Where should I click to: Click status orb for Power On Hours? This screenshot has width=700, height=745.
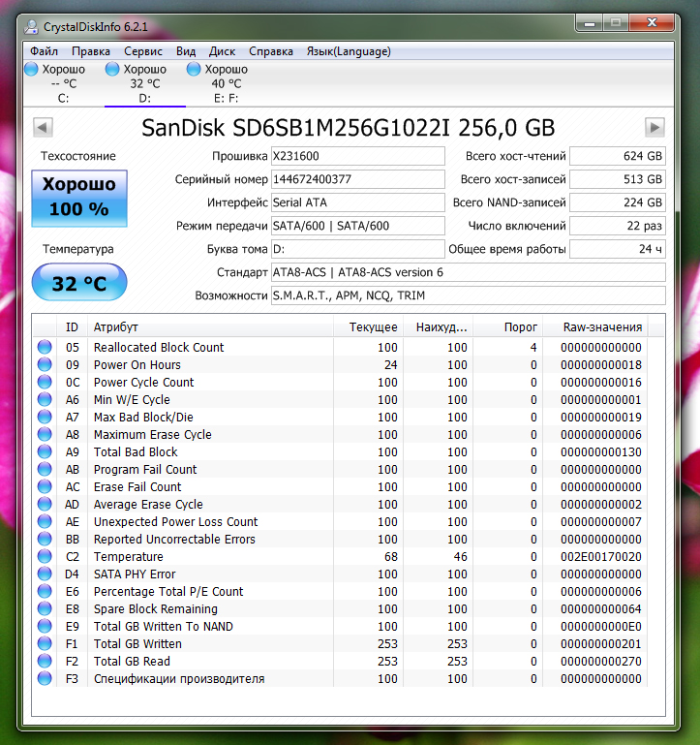(45, 364)
